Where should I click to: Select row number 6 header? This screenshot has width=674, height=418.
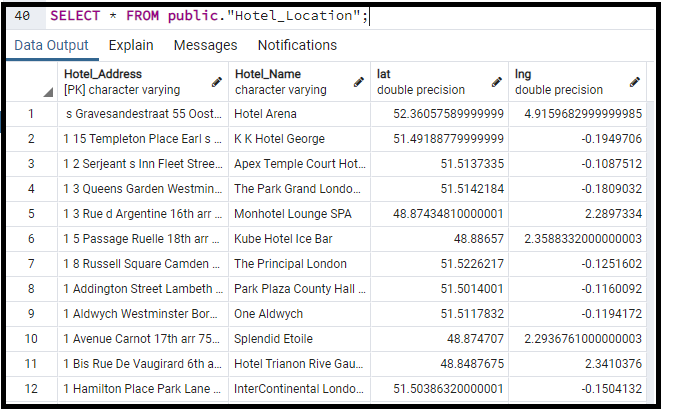[x=31, y=239]
